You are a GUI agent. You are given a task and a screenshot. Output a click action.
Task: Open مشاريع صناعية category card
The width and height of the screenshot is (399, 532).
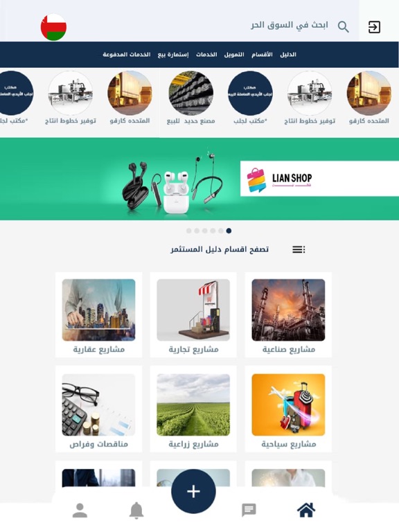[x=288, y=314]
